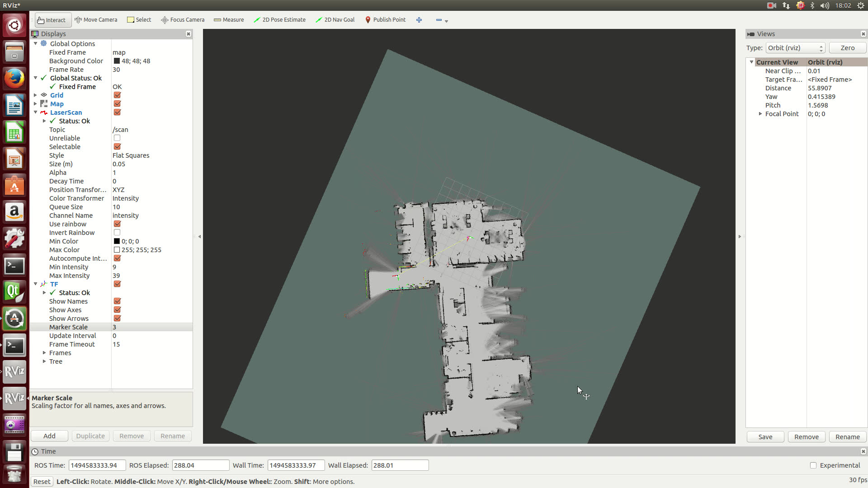Click the Save view button
The width and height of the screenshot is (868, 488).
[x=765, y=437]
